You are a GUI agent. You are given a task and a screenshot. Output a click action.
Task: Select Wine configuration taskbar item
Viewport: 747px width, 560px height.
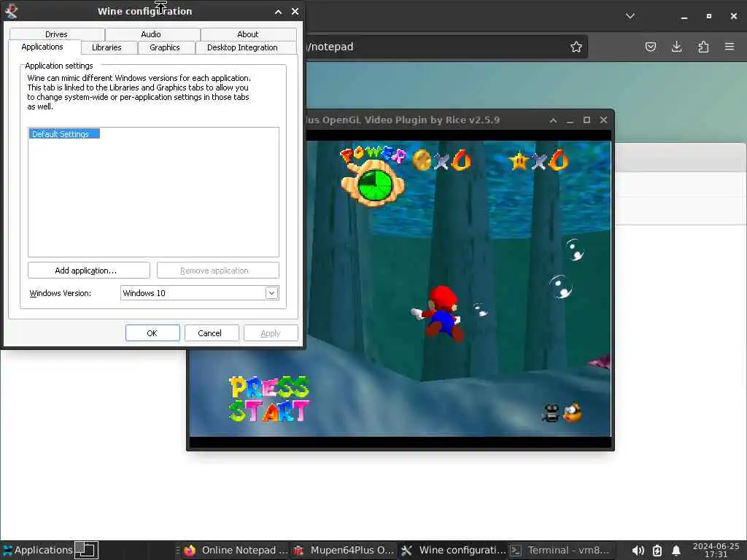[x=453, y=550]
